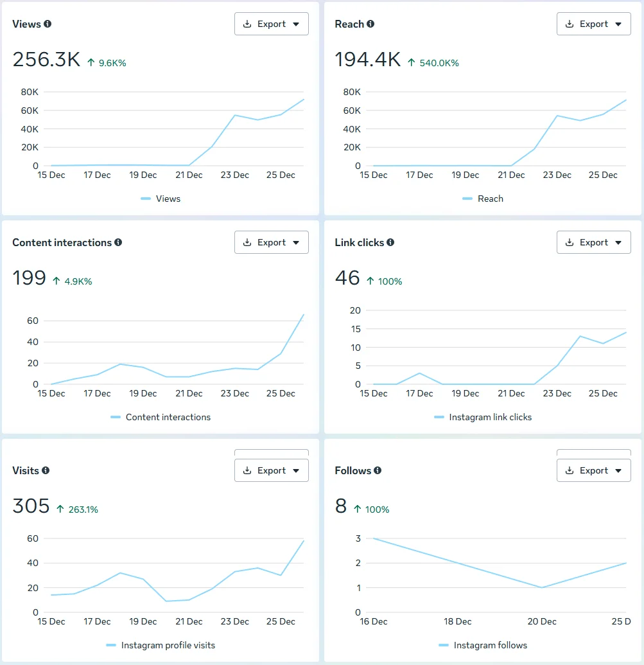This screenshot has height=665, width=644.
Task: Toggle the Views legend below the views chart
Action: point(161,199)
